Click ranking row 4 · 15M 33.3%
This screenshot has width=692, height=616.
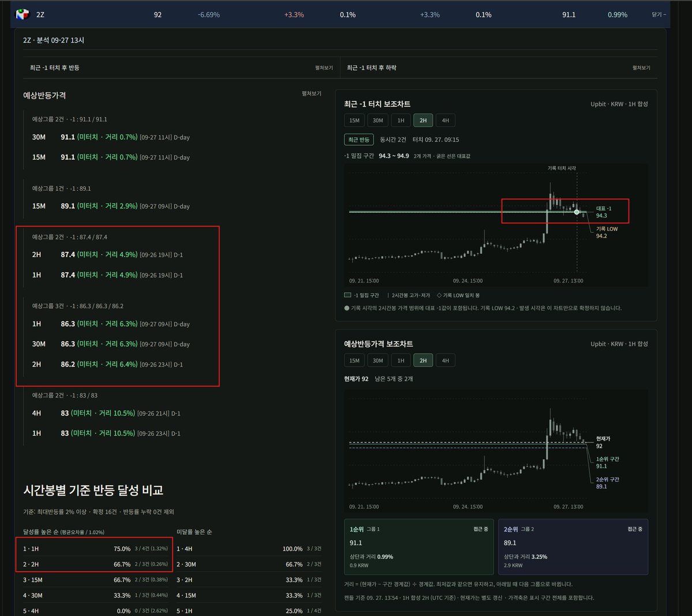(x=249, y=595)
